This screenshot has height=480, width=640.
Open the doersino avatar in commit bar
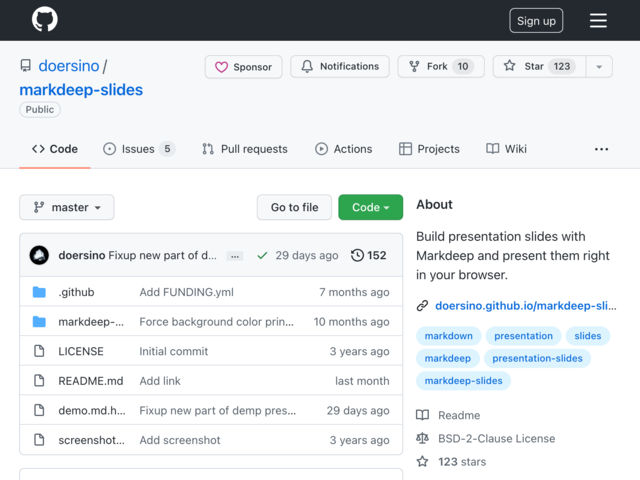39,256
